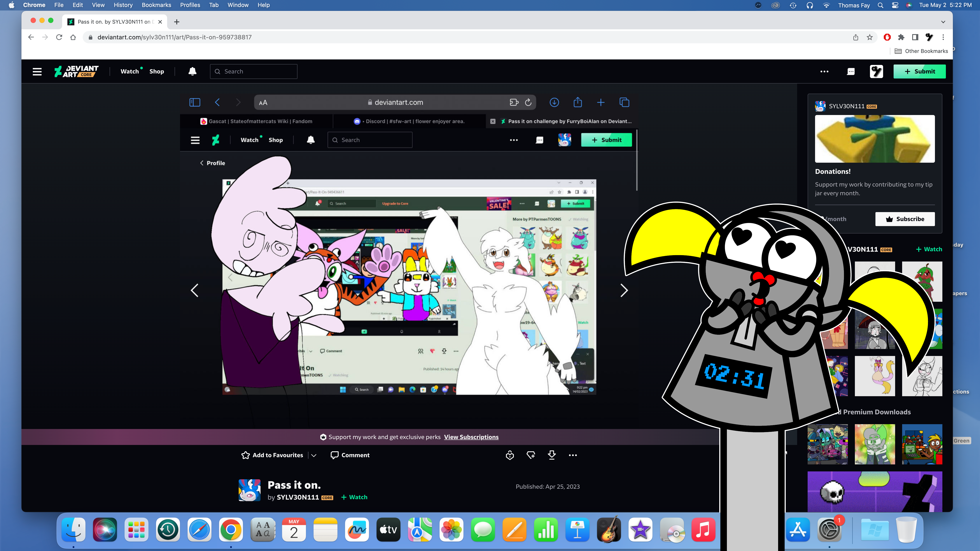The image size is (980, 551).
Task: Open the green furry character thumbnail
Action: coord(875,445)
